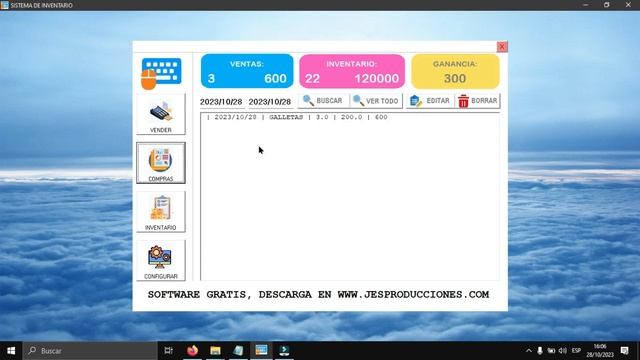Switch to the inventory app taskbar icon

261,351
